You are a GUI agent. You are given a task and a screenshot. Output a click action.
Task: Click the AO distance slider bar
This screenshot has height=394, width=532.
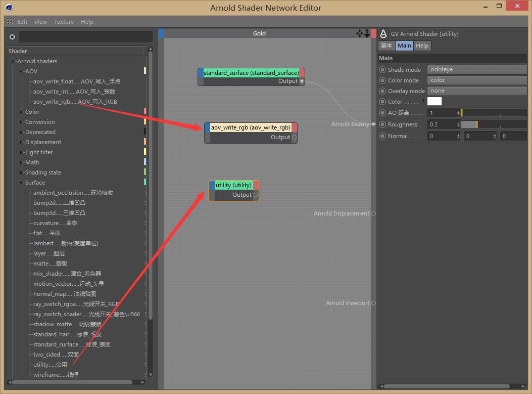click(x=494, y=113)
